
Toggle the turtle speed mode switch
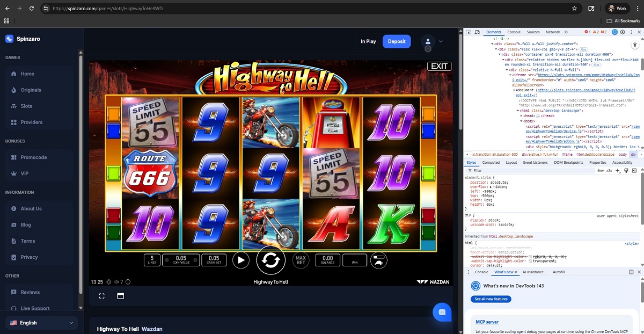(x=379, y=260)
